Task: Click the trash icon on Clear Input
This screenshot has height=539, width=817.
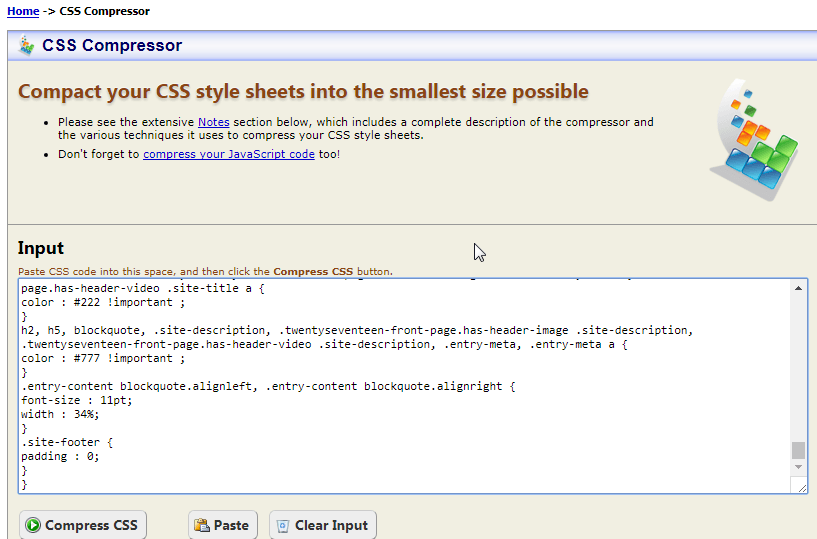Action: tap(282, 525)
